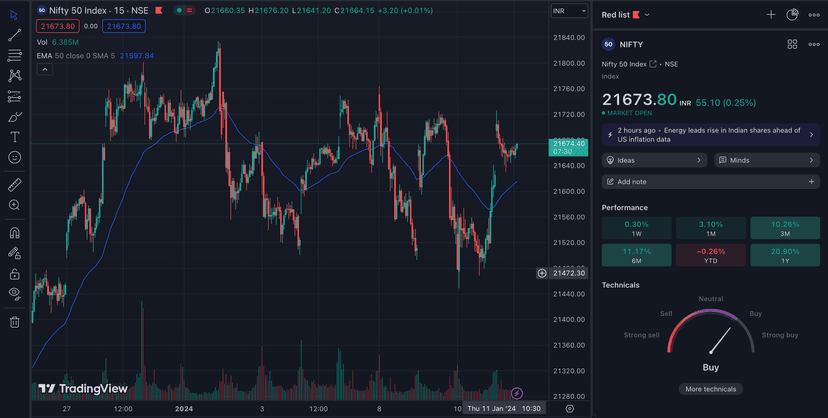
Task: Open the Minds section
Action: tap(766, 160)
